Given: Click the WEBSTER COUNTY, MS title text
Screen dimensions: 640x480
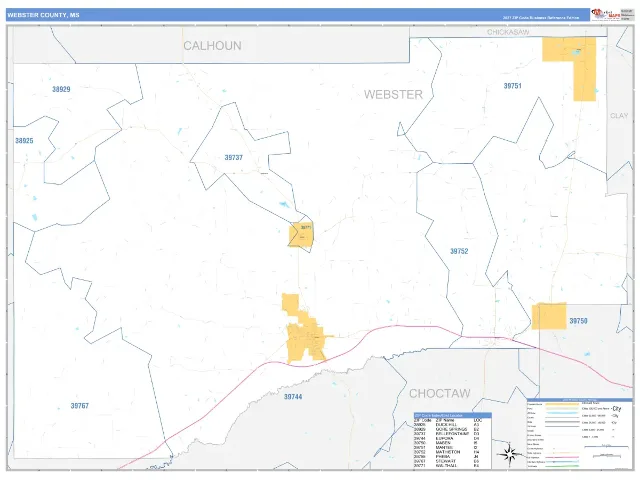Looking at the screenshot, I should [43, 15].
